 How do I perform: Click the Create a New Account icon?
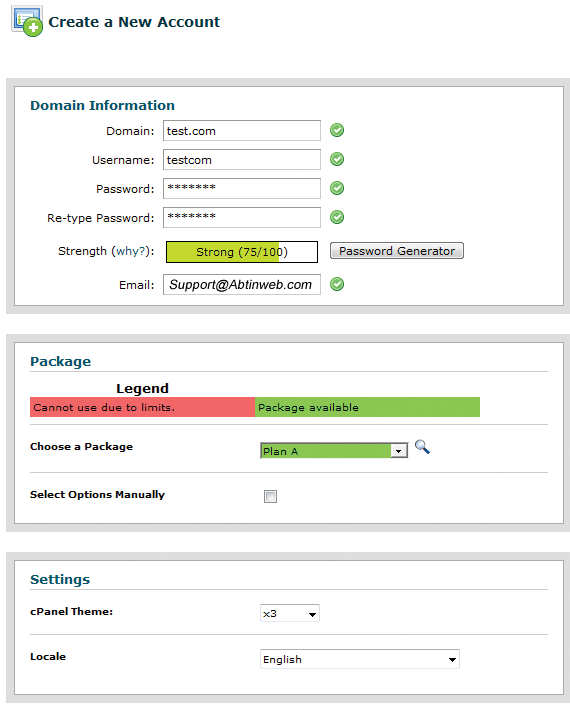(x=27, y=21)
